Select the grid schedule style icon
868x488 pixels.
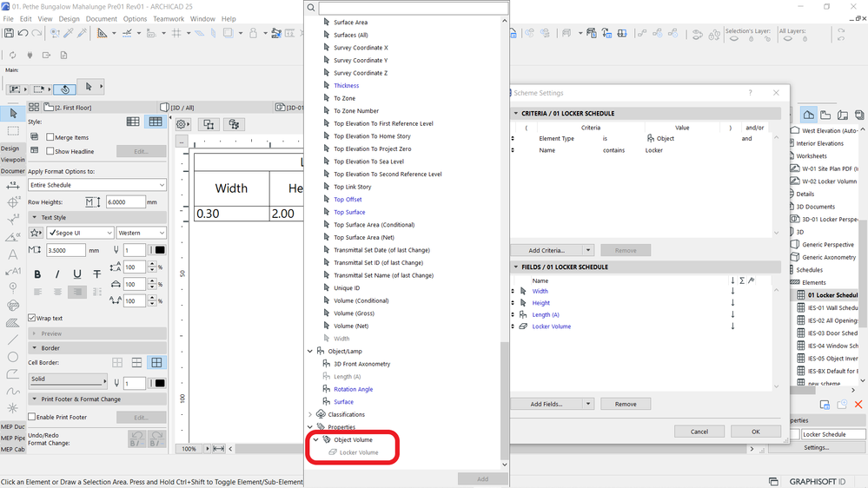[x=156, y=122]
